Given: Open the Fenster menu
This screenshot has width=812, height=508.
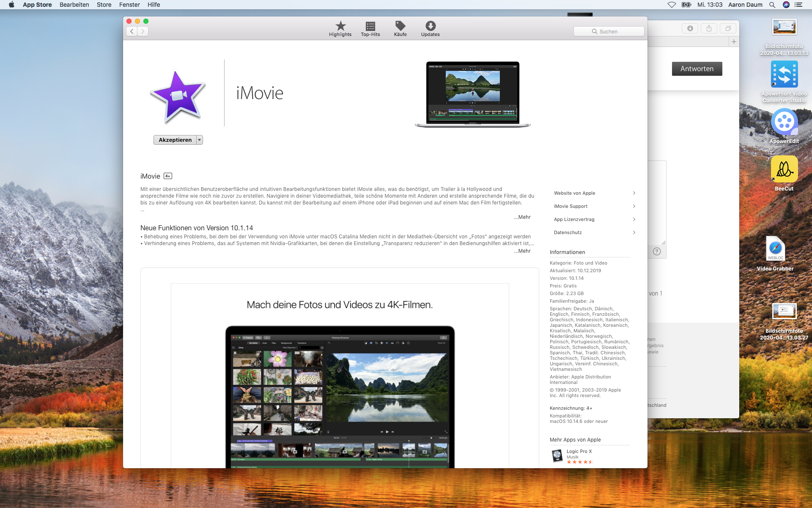Looking at the screenshot, I should point(129,5).
